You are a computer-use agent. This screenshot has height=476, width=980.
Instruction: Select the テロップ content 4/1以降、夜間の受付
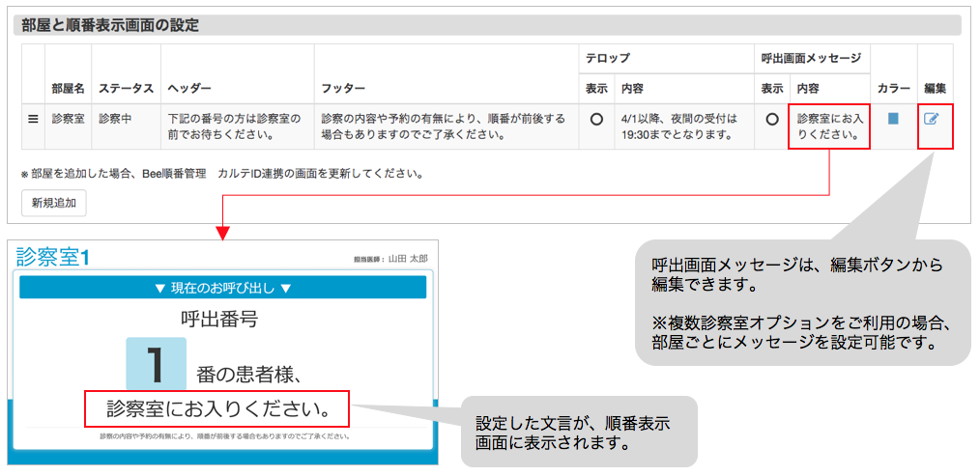(x=680, y=126)
